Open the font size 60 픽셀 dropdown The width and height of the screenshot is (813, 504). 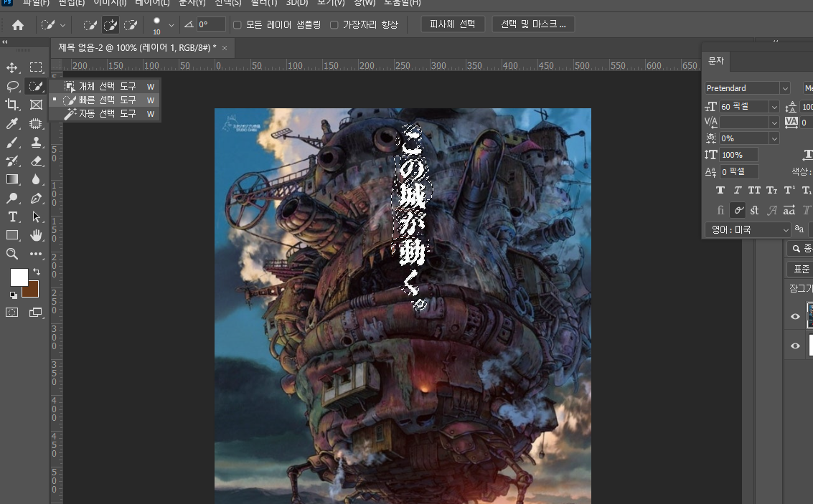click(774, 107)
